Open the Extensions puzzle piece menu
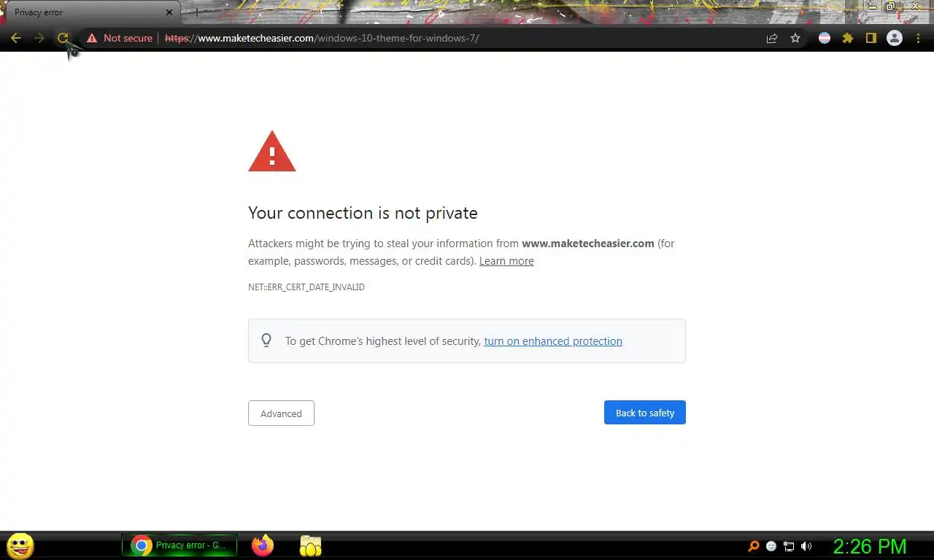This screenshot has height=560, width=934. click(848, 38)
